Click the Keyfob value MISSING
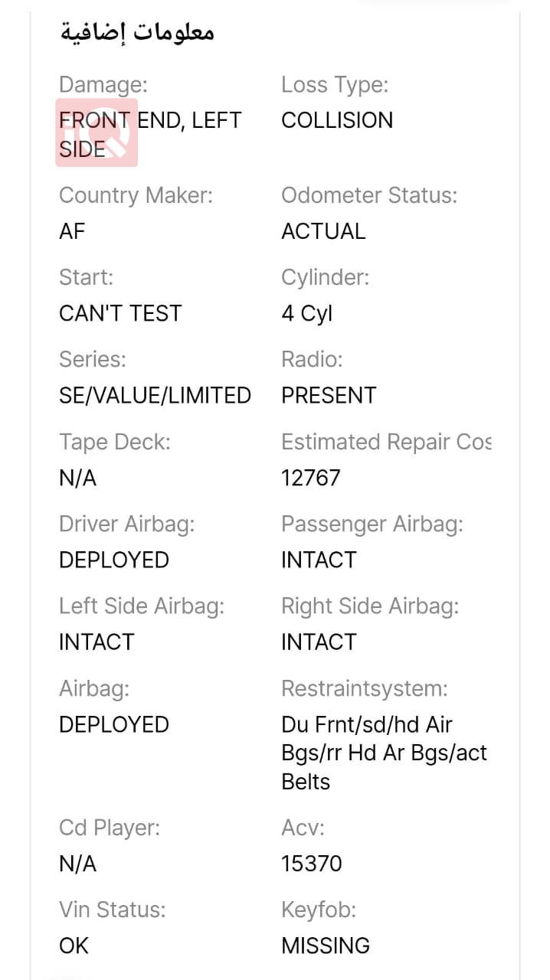This screenshot has width=550, height=980. coord(326,946)
